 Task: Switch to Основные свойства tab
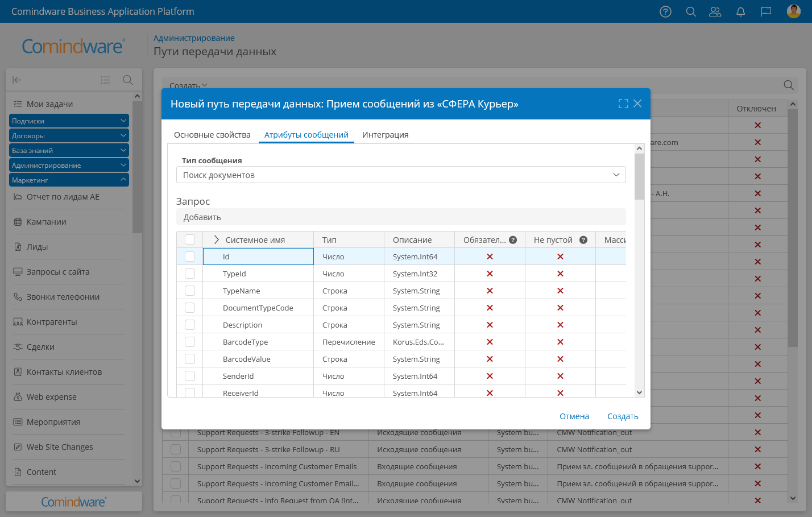tap(212, 135)
